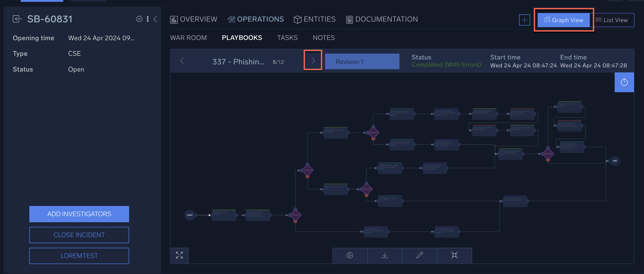Click the ADD INVESTIGATORS button

click(x=79, y=214)
